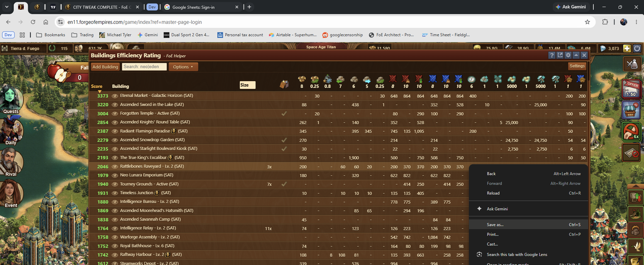644x265 pixels.
Task: Click the column header icon weighted 0.8
Action: [328, 79]
